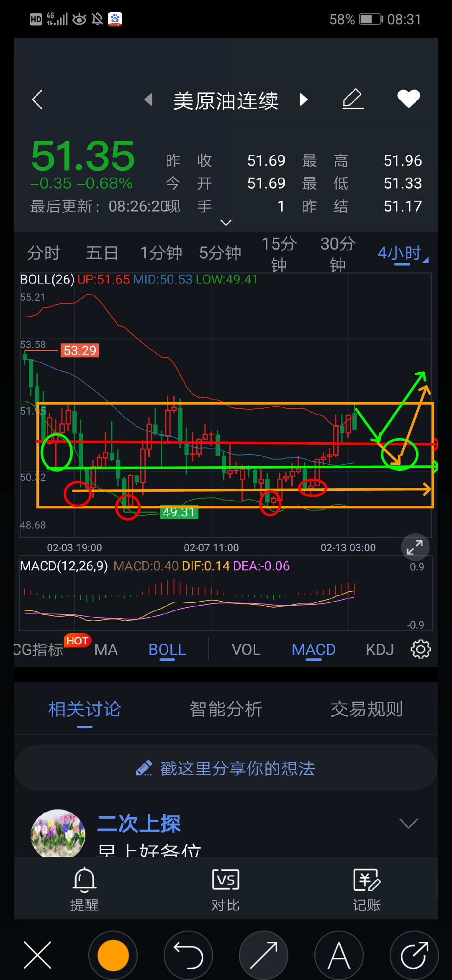Switch to next instrument with right triangle
Viewport: 452px width, 980px height.
point(304,100)
